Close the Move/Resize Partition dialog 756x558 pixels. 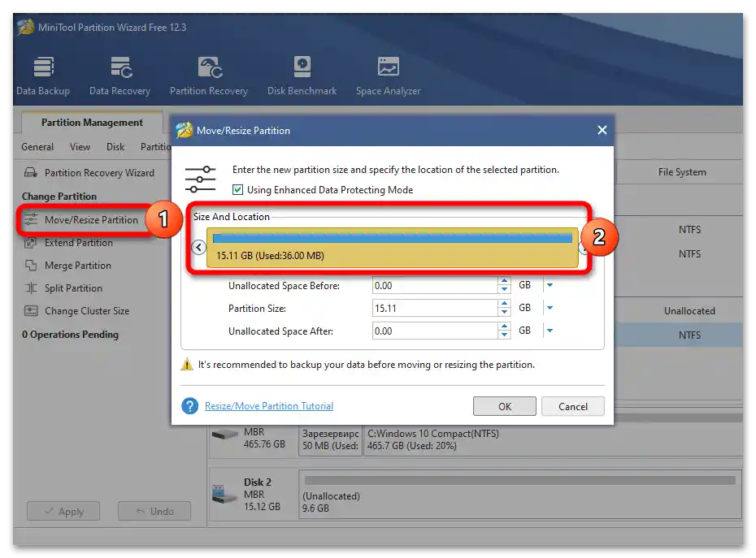(x=602, y=130)
